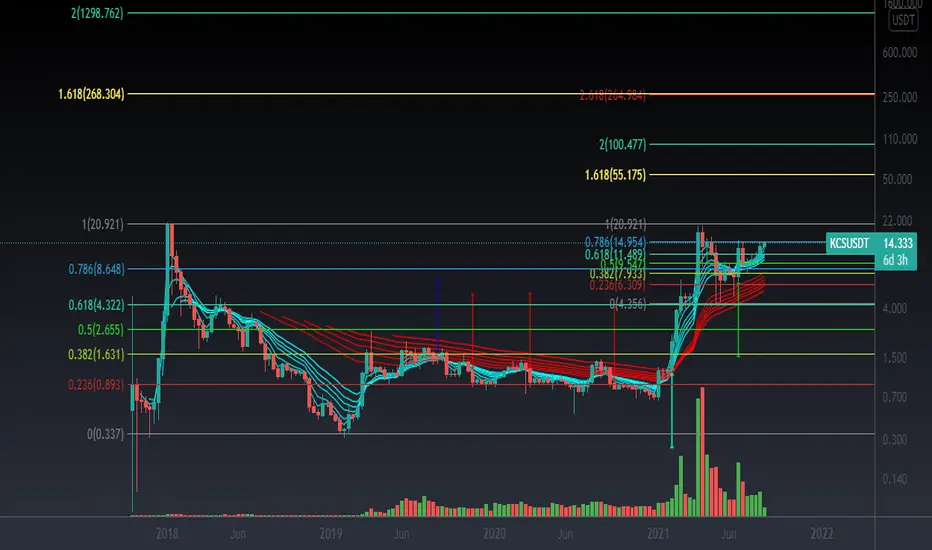Select the 0.382(7.933) retracement label

pos(617,274)
